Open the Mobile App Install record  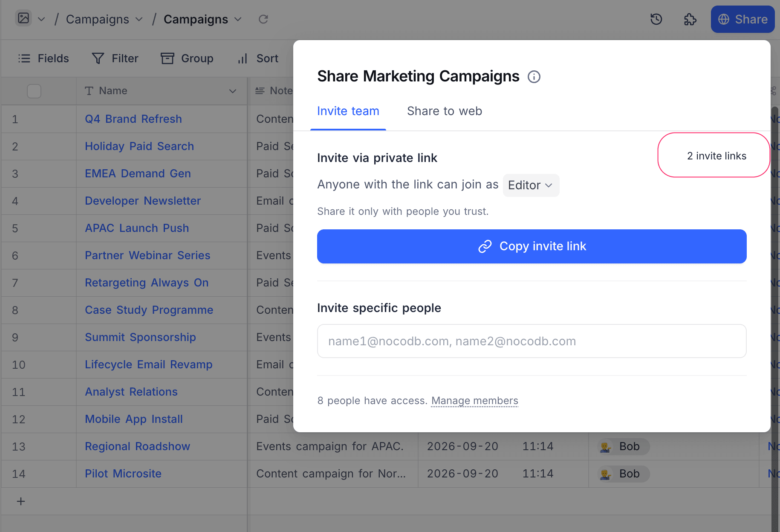pos(134,419)
